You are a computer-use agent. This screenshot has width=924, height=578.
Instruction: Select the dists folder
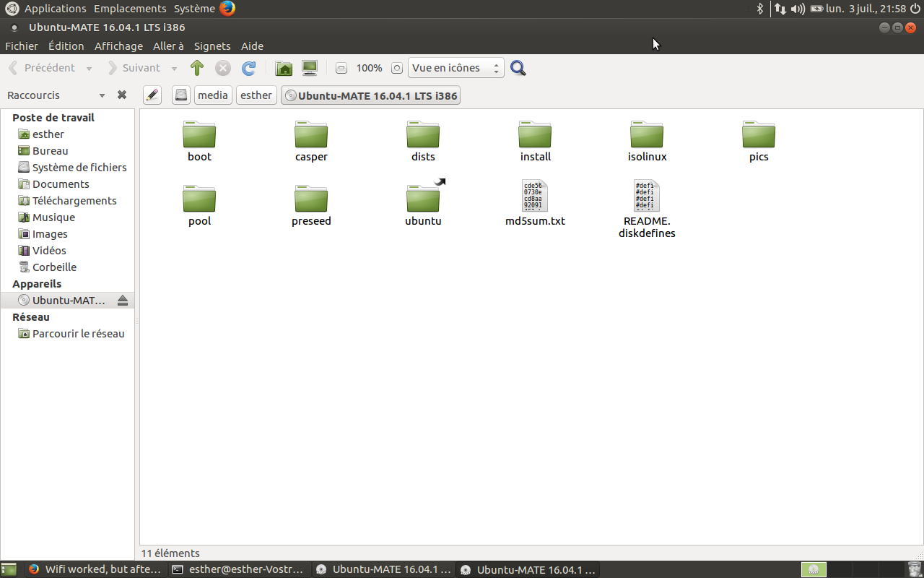point(423,142)
